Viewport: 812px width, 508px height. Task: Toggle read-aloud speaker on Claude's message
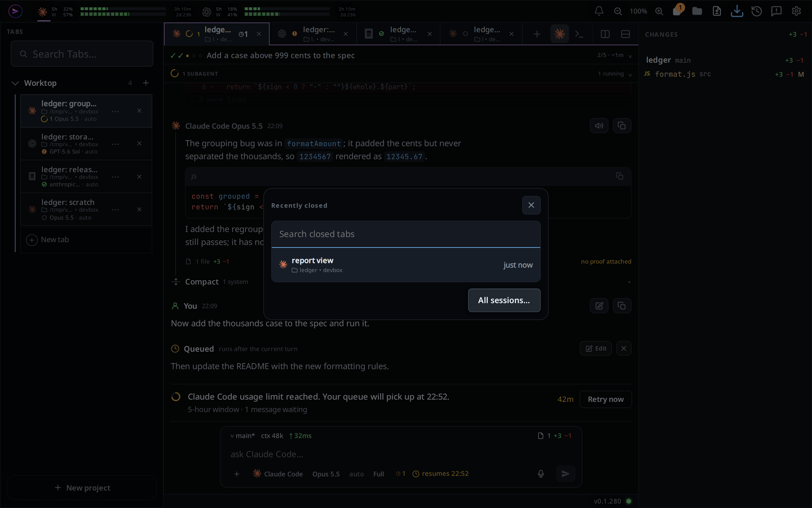pos(599,126)
